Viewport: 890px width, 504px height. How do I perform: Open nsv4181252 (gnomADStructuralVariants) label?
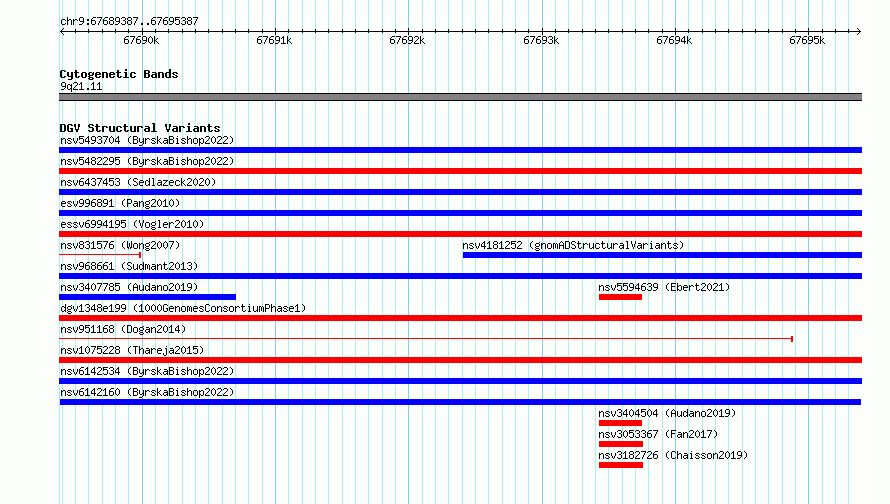pos(573,245)
